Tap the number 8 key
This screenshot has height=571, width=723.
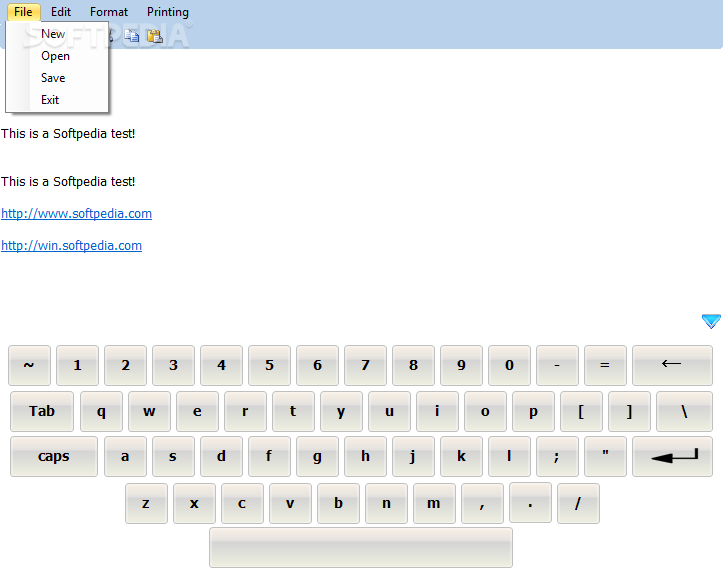click(413, 365)
